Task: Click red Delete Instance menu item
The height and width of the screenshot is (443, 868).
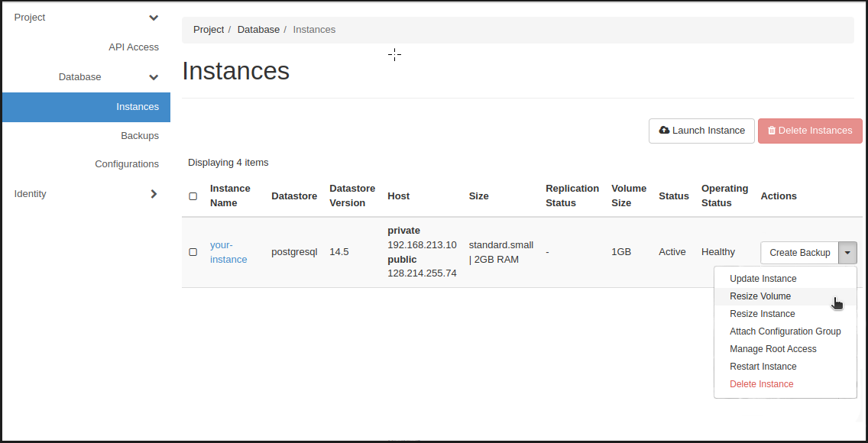Action: pyautogui.click(x=761, y=384)
